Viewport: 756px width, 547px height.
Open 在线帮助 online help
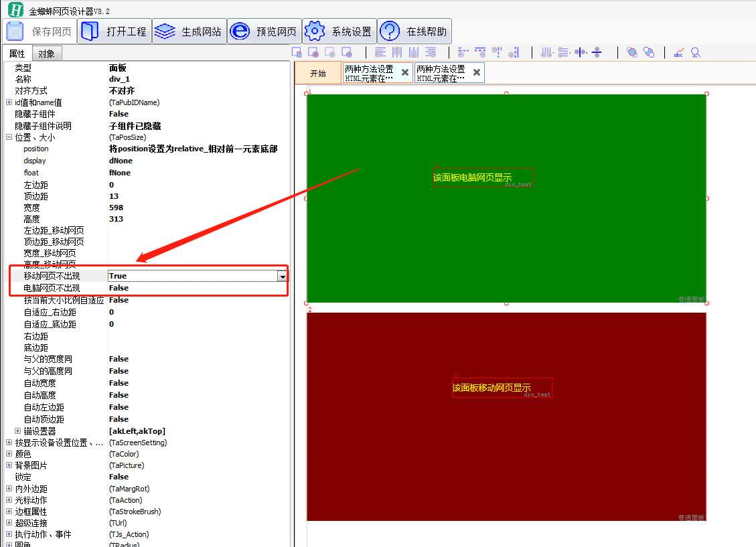click(414, 31)
